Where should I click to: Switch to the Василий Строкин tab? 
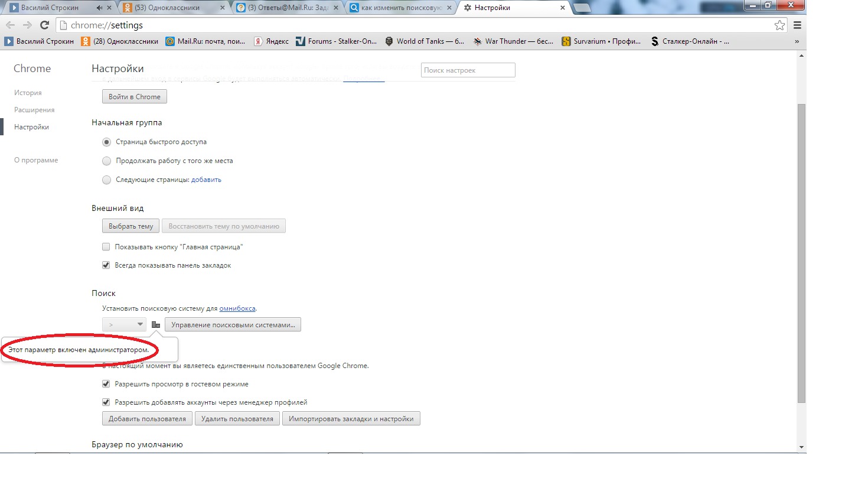pos(58,8)
